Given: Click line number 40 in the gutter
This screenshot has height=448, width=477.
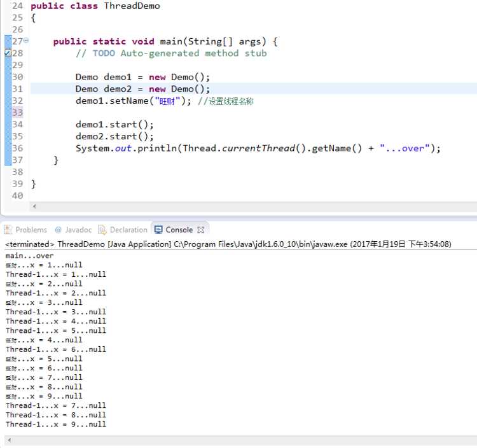Looking at the screenshot, I should pyautogui.click(x=17, y=196).
